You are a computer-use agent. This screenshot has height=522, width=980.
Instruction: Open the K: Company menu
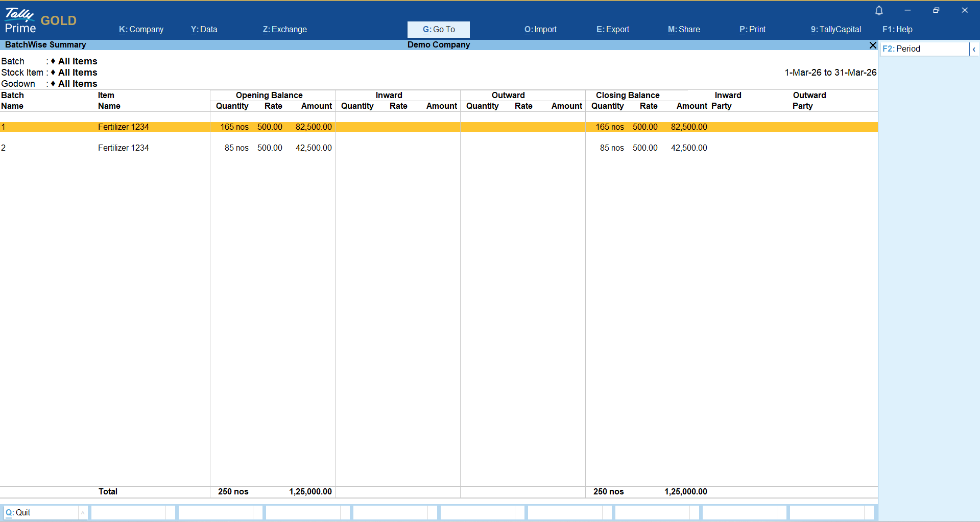point(141,30)
